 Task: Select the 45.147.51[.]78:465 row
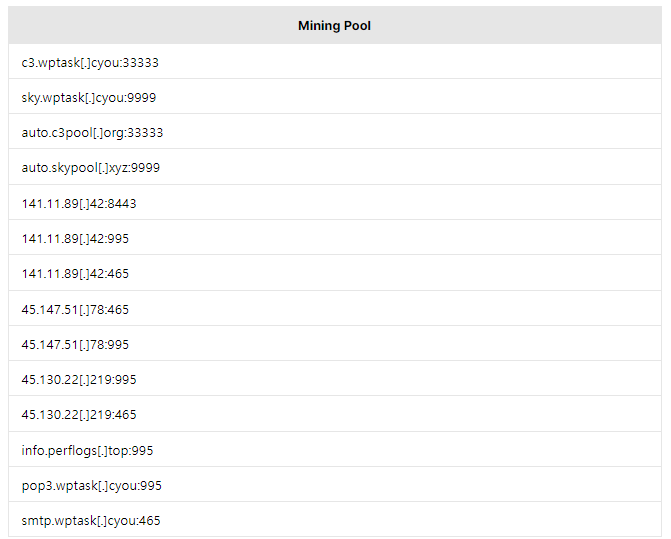[335, 309]
